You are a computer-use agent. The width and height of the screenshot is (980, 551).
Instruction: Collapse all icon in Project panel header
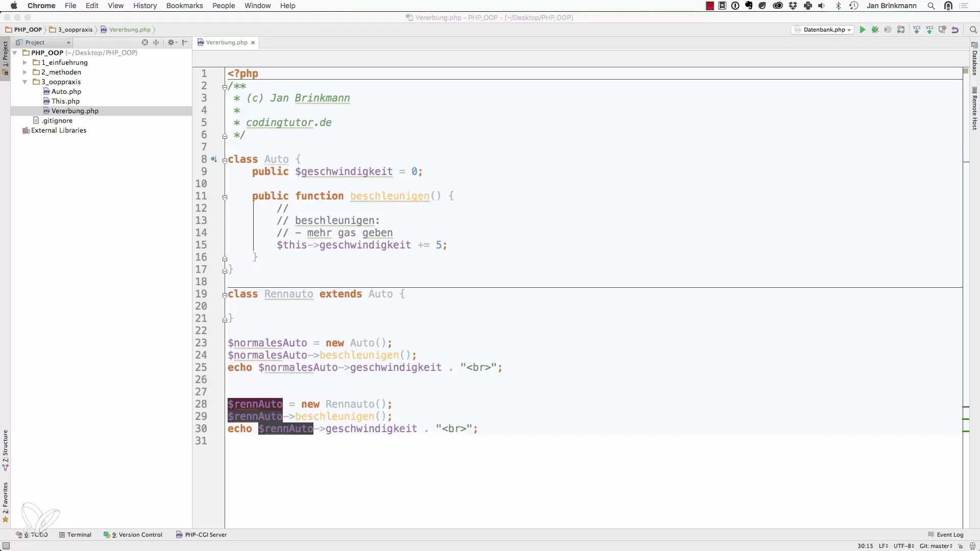click(156, 42)
